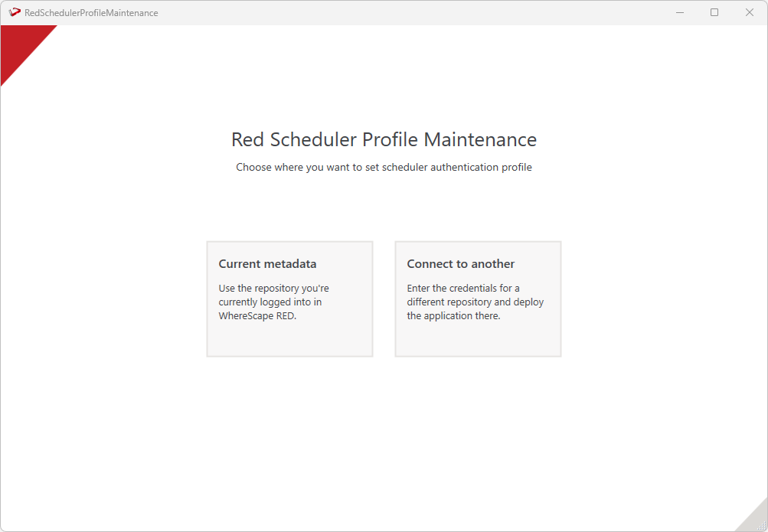Click the "currently logged into" description text
Image resolution: width=768 pixels, height=532 pixels.
270,302
